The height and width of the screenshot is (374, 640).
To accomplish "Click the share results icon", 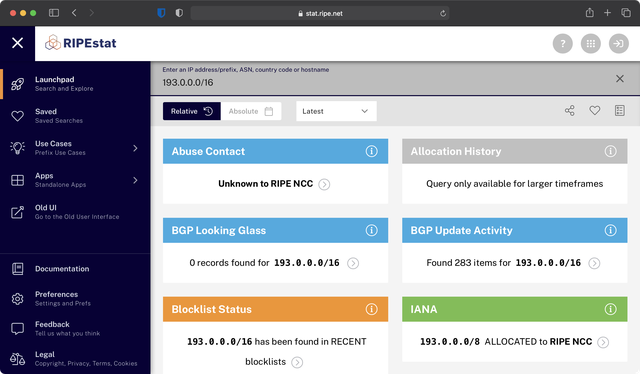I will point(569,111).
